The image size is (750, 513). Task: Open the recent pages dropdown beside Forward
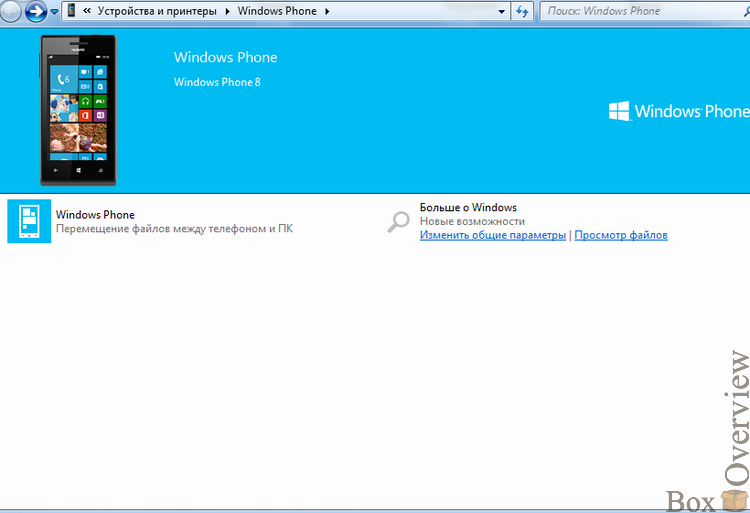tap(54, 11)
